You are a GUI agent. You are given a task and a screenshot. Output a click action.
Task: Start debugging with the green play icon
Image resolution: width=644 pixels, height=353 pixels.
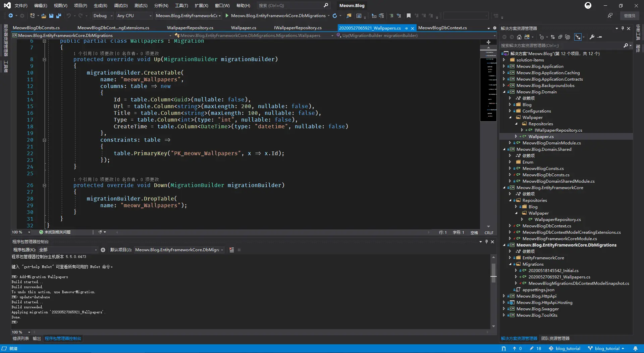coord(227,15)
